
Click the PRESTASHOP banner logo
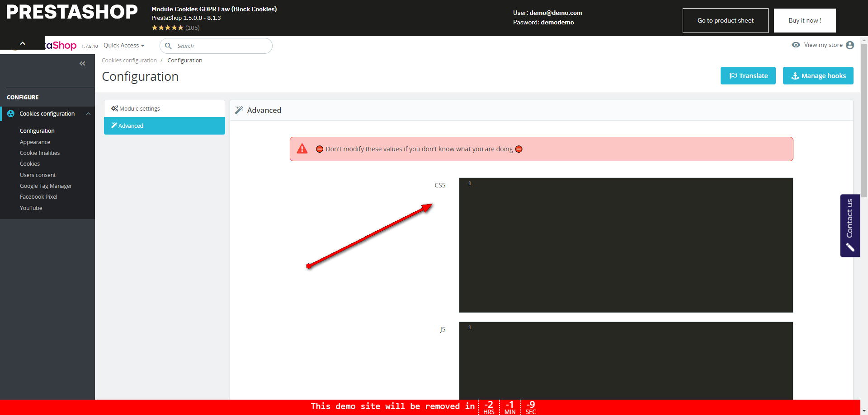coord(72,12)
